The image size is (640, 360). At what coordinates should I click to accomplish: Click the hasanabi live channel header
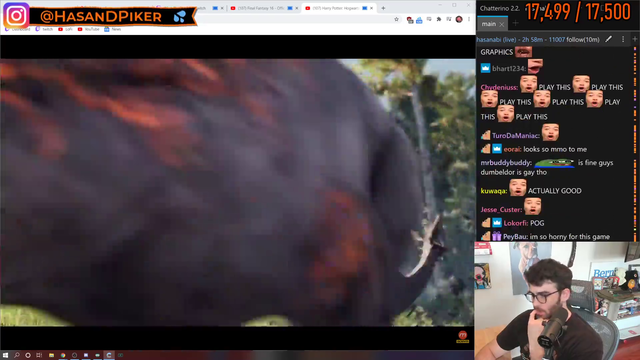538,40
